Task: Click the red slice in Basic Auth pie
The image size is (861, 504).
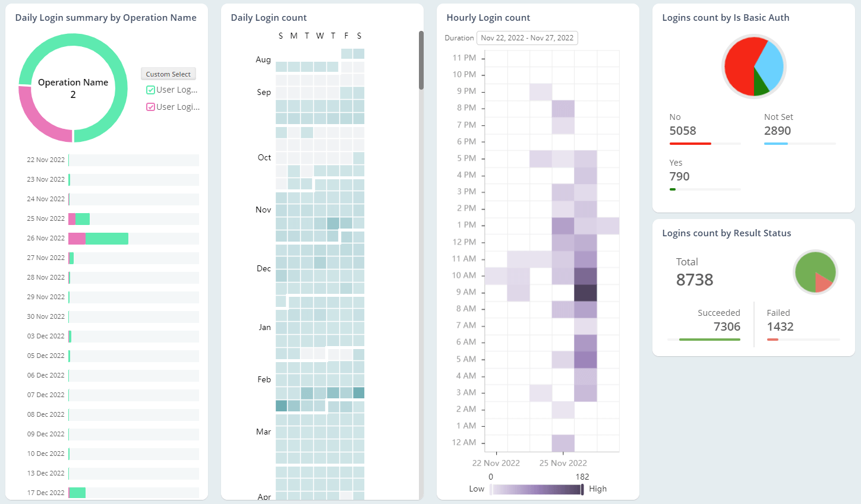Action: pos(740,66)
